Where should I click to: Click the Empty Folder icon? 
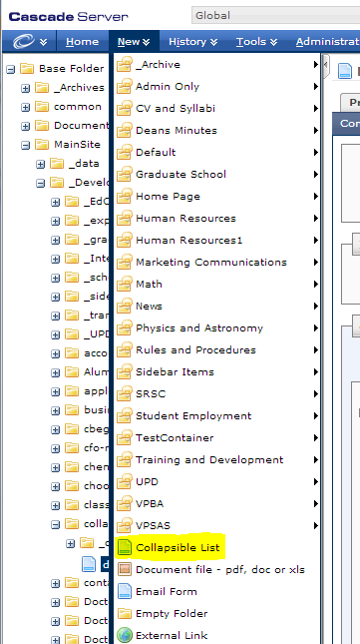(x=124, y=614)
